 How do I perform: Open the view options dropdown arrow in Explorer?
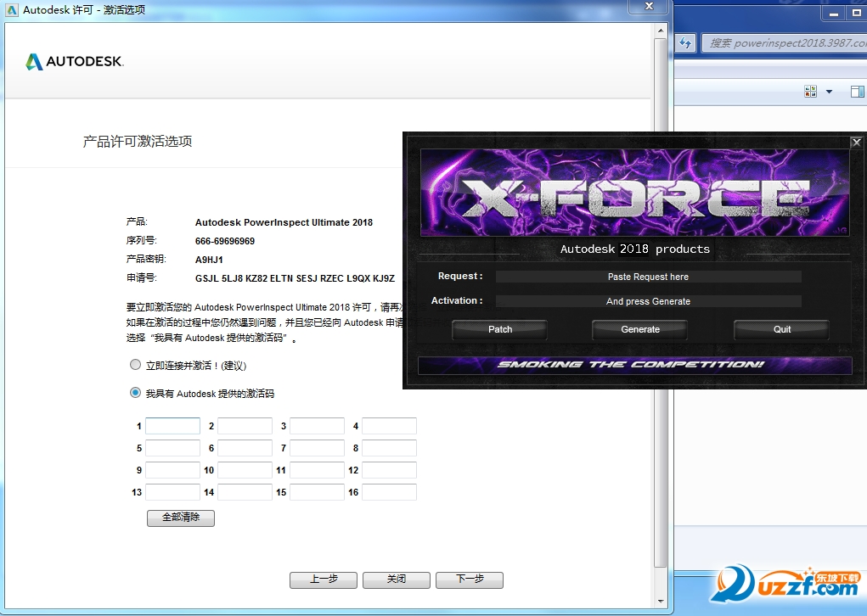(829, 92)
